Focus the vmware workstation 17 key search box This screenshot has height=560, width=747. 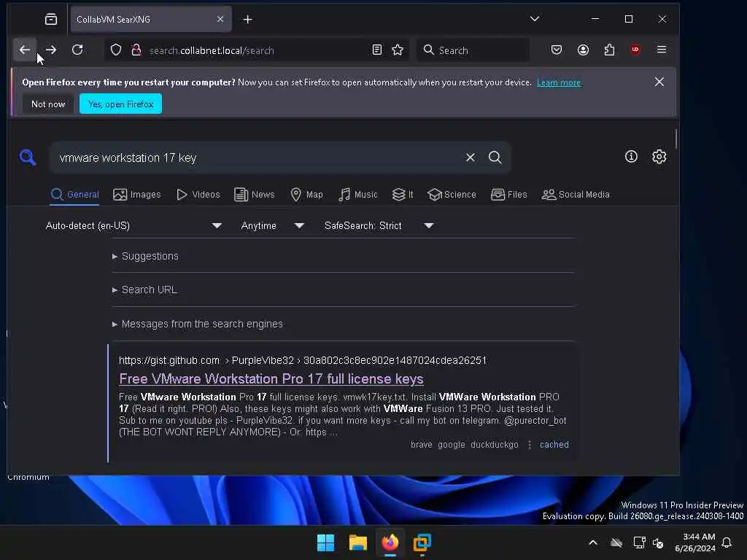(x=258, y=157)
